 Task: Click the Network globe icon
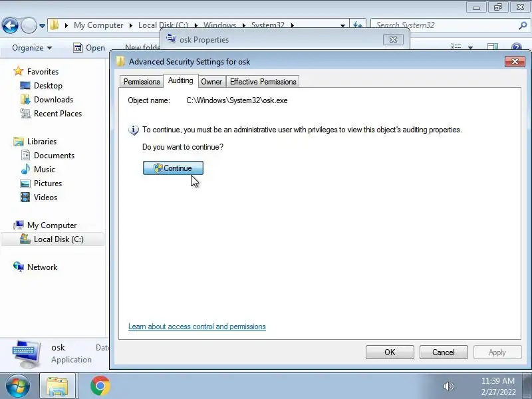pyautogui.click(x=19, y=267)
